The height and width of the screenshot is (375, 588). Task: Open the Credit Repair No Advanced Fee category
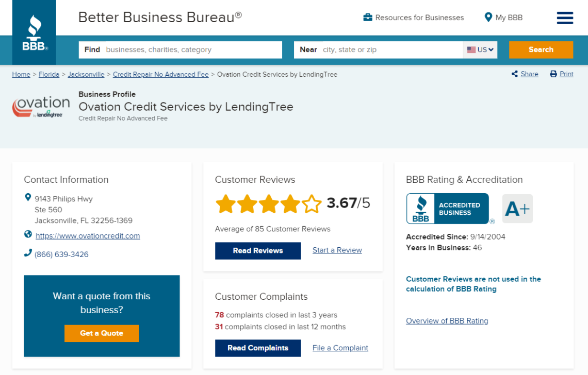pos(160,74)
